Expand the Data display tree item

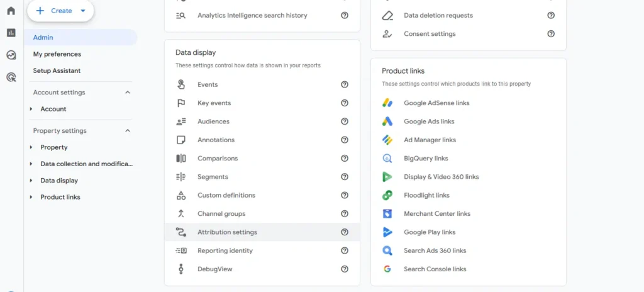(x=31, y=181)
